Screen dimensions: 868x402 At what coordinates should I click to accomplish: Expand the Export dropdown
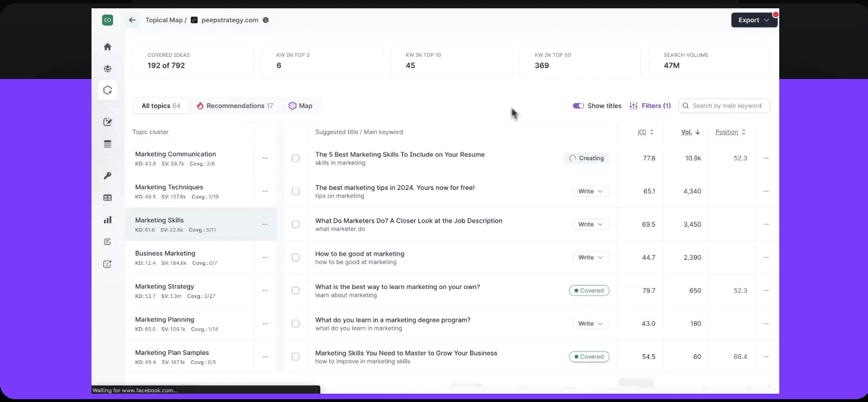[754, 20]
